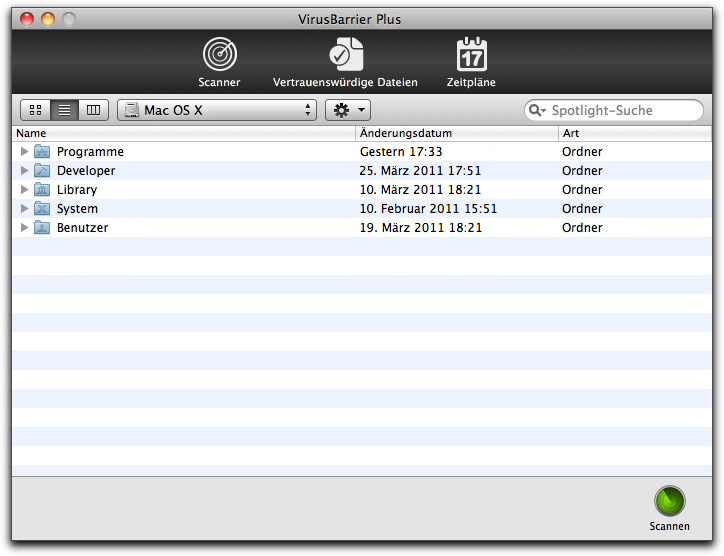Image resolution: width=724 pixels, height=556 pixels.
Task: Select the Programme row name
Action: 90,152
